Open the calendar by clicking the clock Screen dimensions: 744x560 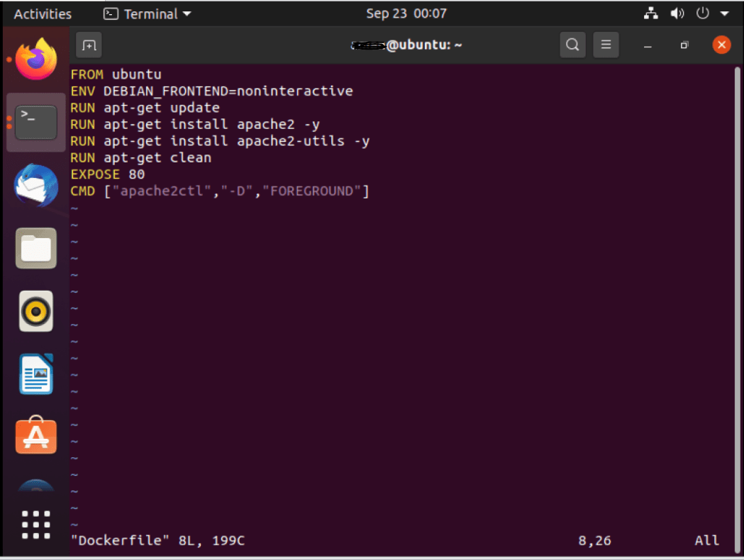(x=406, y=13)
